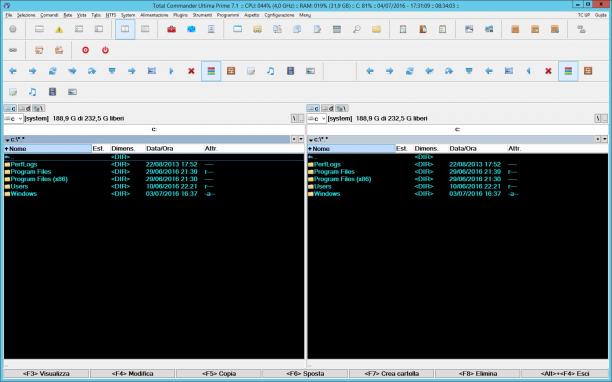Open the magnifier search icon
Image resolution: width=612 pixels, height=382 pixels.
(356, 29)
